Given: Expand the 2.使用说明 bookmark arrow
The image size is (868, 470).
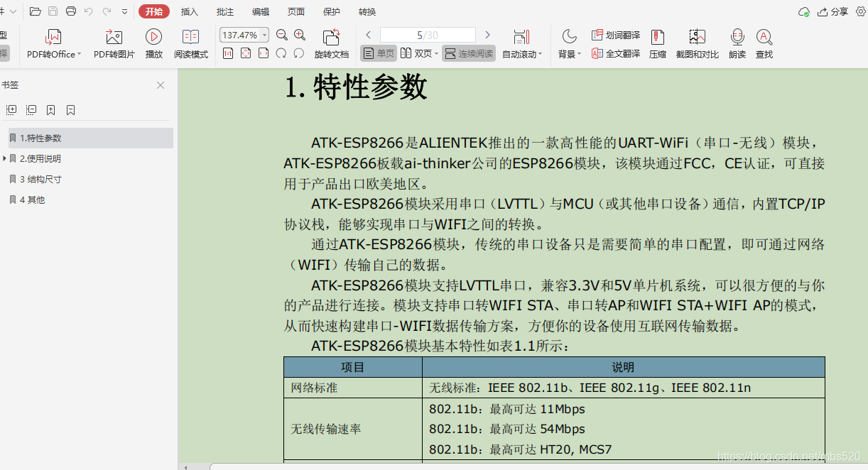Looking at the screenshot, I should (x=5, y=158).
